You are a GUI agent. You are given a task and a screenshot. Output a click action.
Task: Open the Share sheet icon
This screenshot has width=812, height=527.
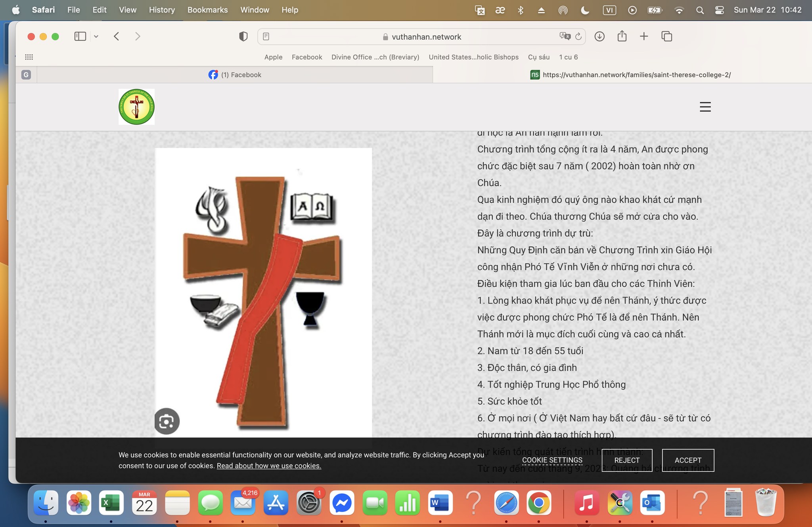pos(622,36)
